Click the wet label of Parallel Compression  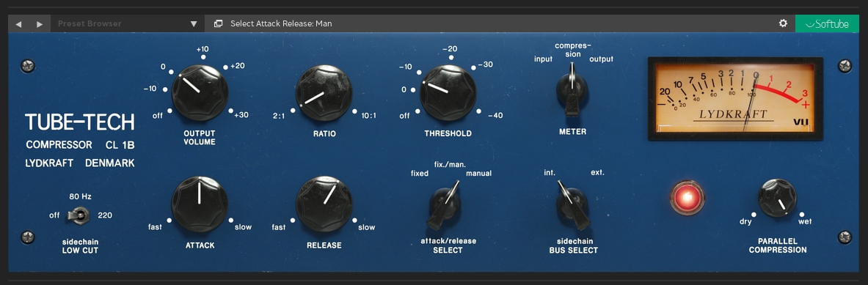pyautogui.click(x=804, y=221)
